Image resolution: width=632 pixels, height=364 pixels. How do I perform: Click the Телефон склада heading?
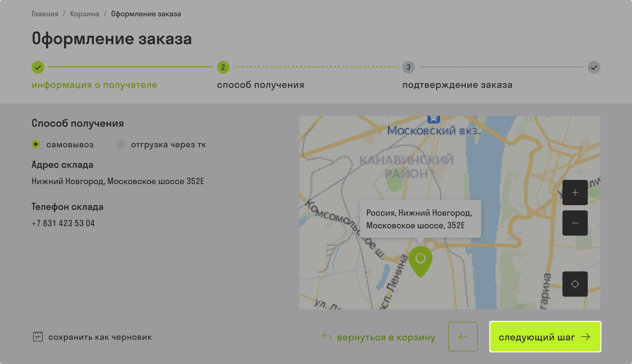pyautogui.click(x=67, y=207)
